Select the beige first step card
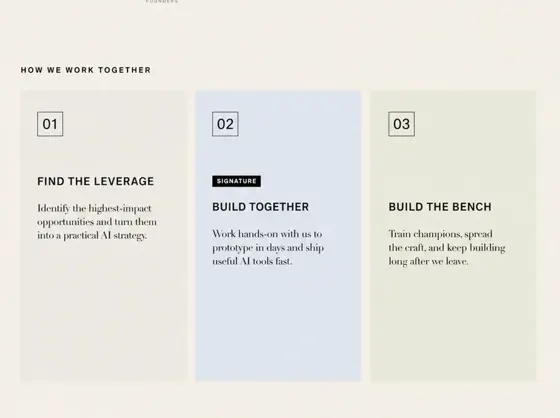The image size is (560, 418). pos(103,236)
